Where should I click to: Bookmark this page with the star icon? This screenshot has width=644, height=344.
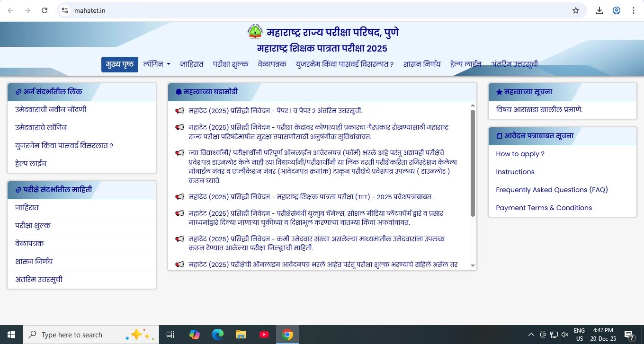(x=576, y=10)
